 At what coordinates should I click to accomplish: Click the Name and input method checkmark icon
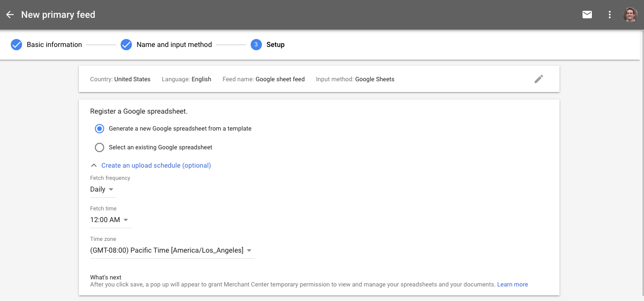pyautogui.click(x=126, y=45)
